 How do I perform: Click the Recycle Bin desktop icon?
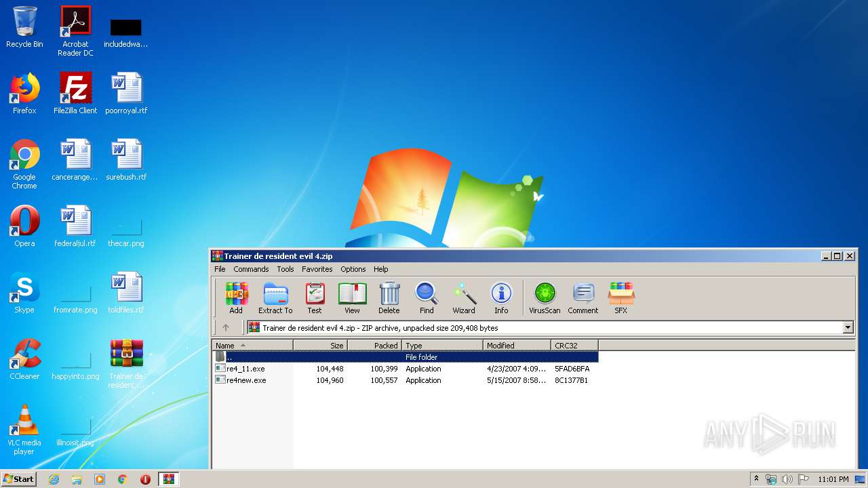coord(24,27)
